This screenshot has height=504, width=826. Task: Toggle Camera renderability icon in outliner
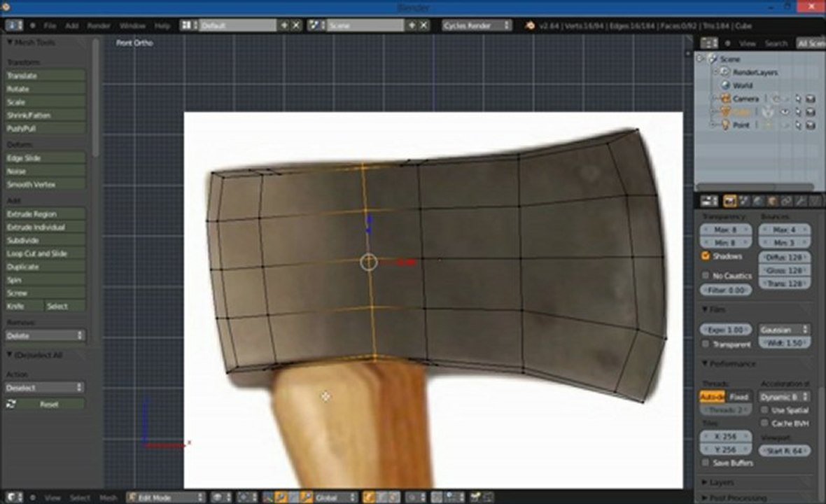pos(811,99)
